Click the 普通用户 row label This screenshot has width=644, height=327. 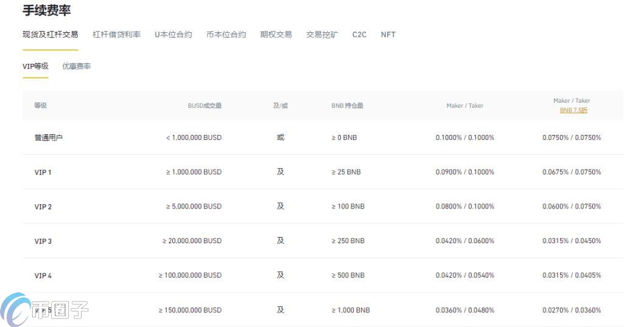coord(49,137)
